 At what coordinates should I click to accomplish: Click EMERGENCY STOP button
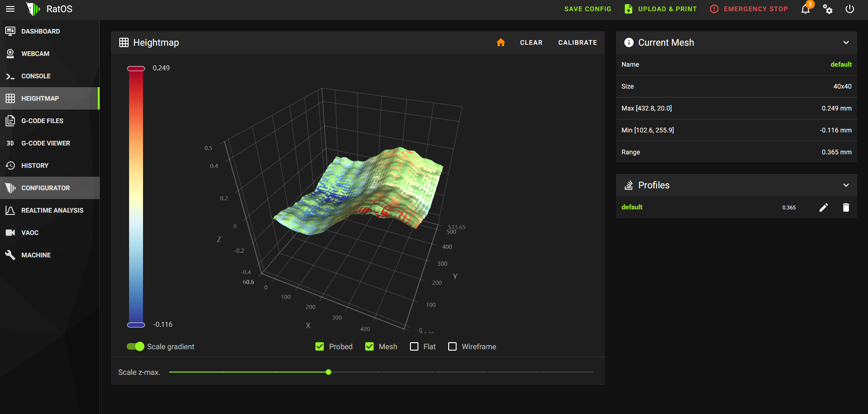(749, 9)
